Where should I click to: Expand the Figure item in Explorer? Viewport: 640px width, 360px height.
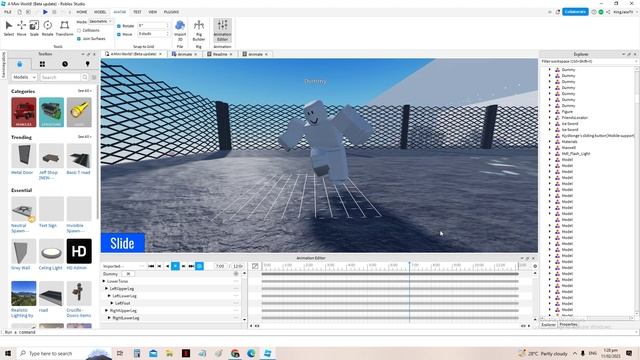549,111
